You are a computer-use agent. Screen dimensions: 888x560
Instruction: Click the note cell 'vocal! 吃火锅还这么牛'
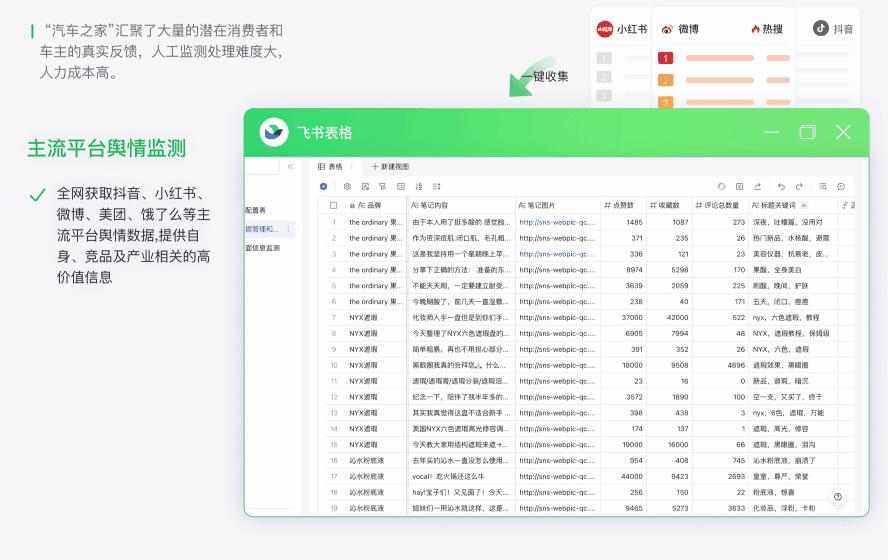449,477
